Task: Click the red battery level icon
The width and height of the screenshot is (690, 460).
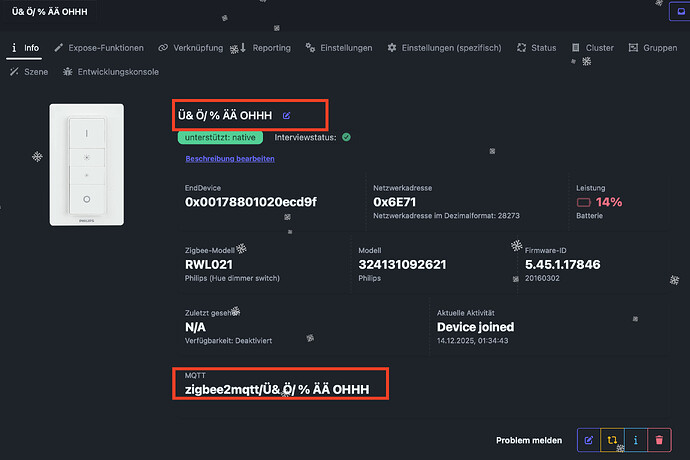Action: 583,202
